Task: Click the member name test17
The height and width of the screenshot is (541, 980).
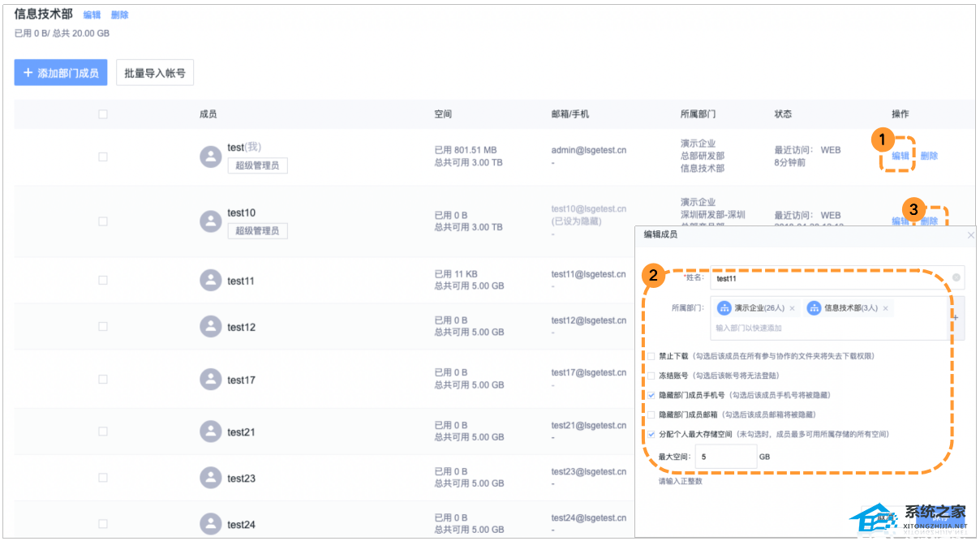Action: [242, 380]
